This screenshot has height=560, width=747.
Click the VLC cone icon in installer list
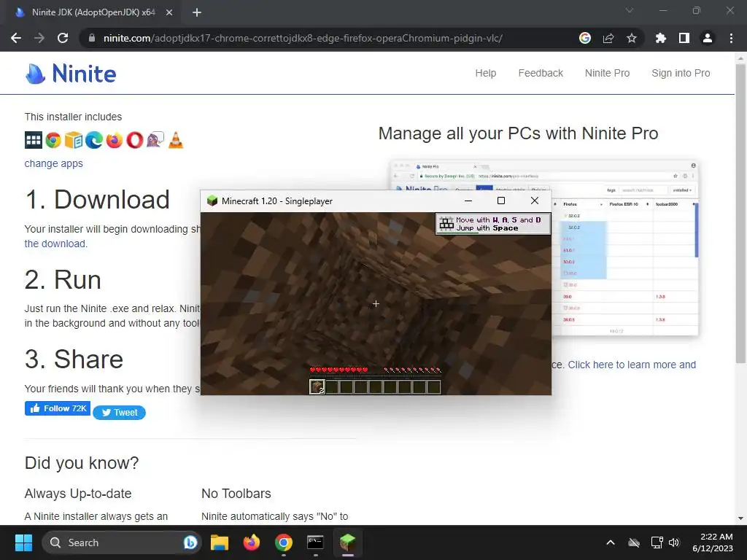pos(176,140)
